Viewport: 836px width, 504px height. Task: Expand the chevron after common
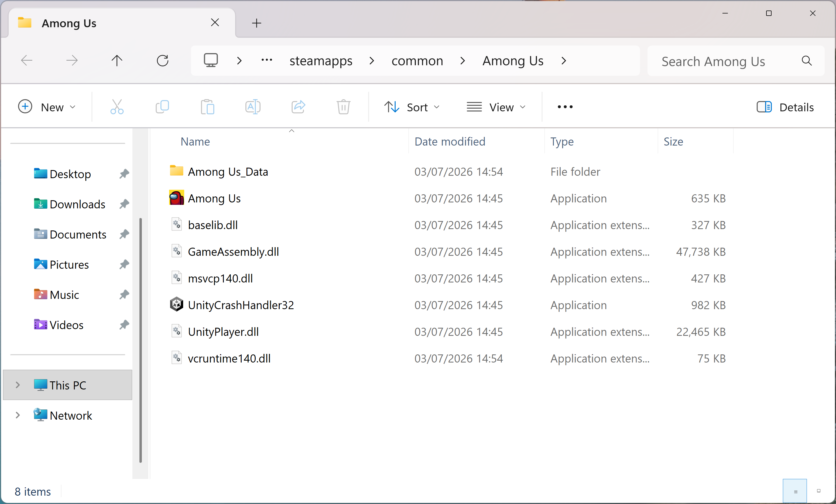coord(462,61)
